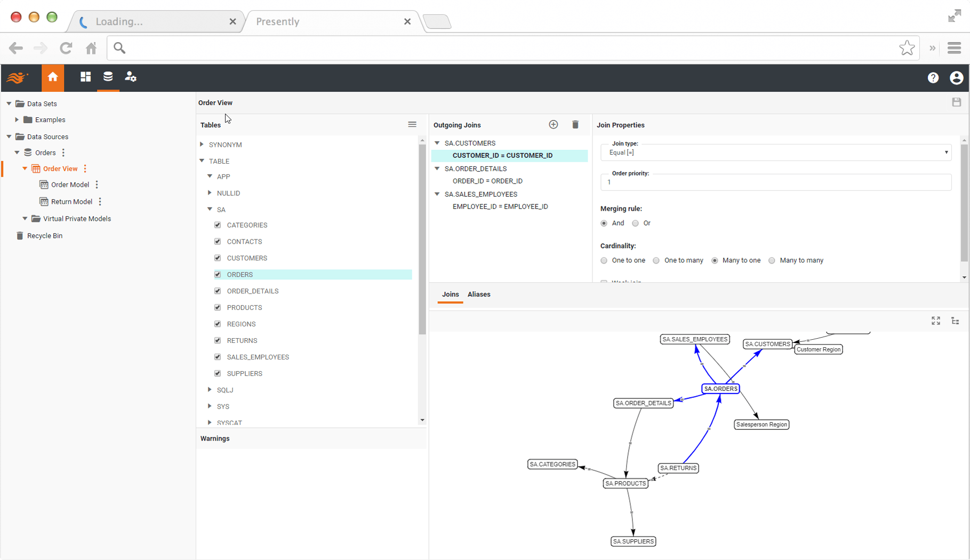This screenshot has width=970, height=560.
Task: Click the Tables list vertical scrollbar
Action: (x=422, y=239)
